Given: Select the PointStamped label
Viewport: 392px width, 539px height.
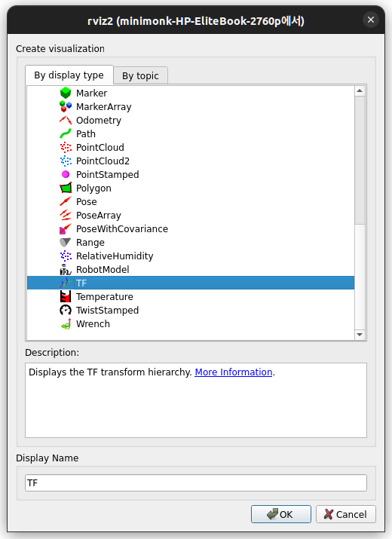Looking at the screenshot, I should [x=108, y=175].
